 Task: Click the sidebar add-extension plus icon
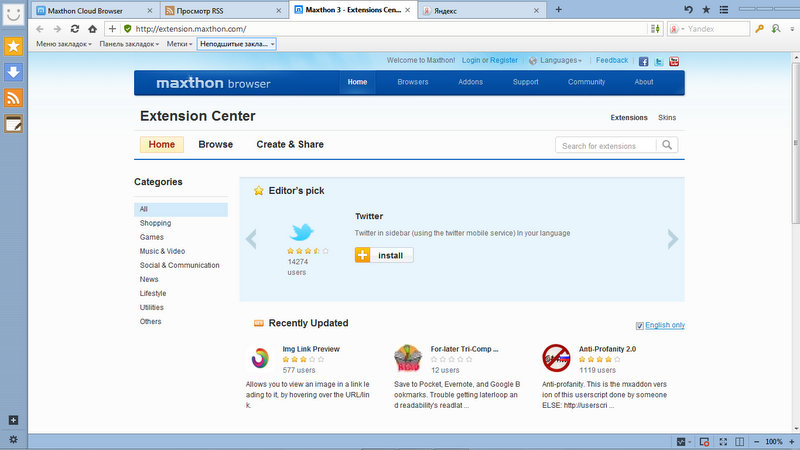click(x=13, y=420)
